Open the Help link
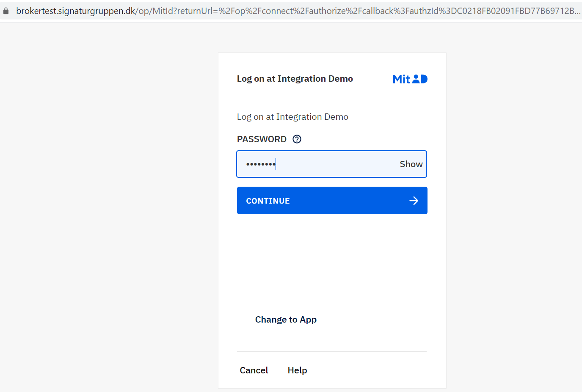The height and width of the screenshot is (392, 582). (298, 370)
